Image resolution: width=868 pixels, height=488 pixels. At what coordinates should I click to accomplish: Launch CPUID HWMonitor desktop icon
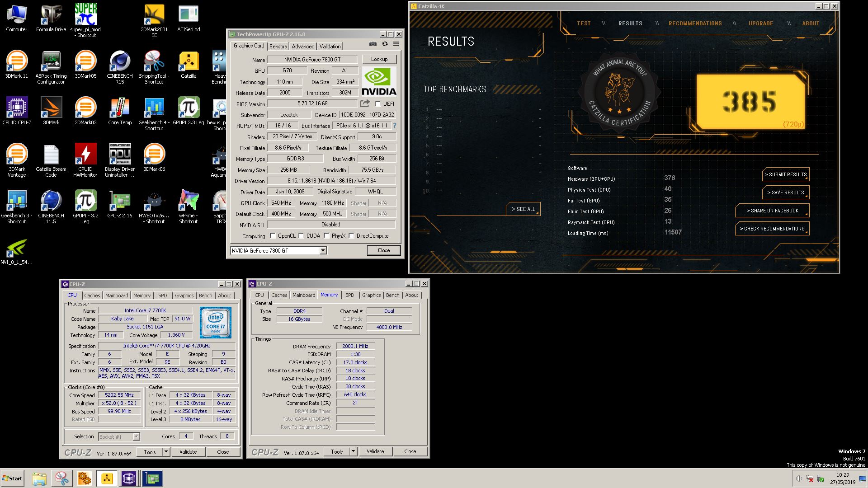85,160
